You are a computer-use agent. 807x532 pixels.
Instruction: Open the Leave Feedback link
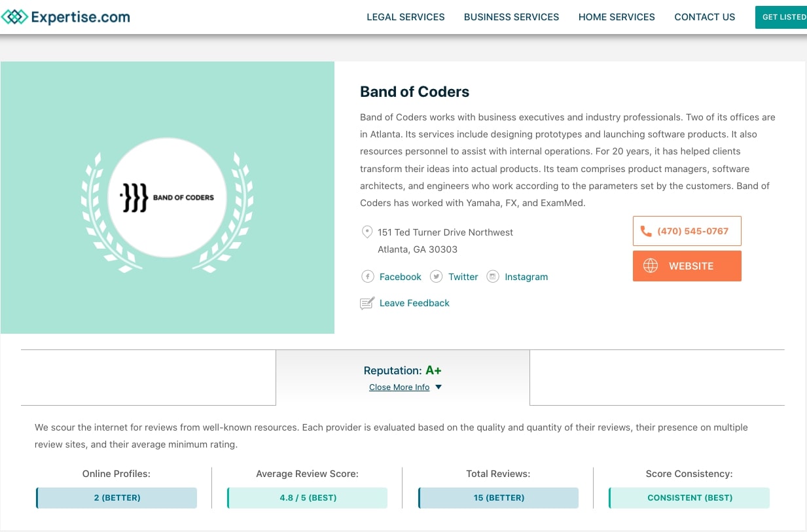(414, 303)
